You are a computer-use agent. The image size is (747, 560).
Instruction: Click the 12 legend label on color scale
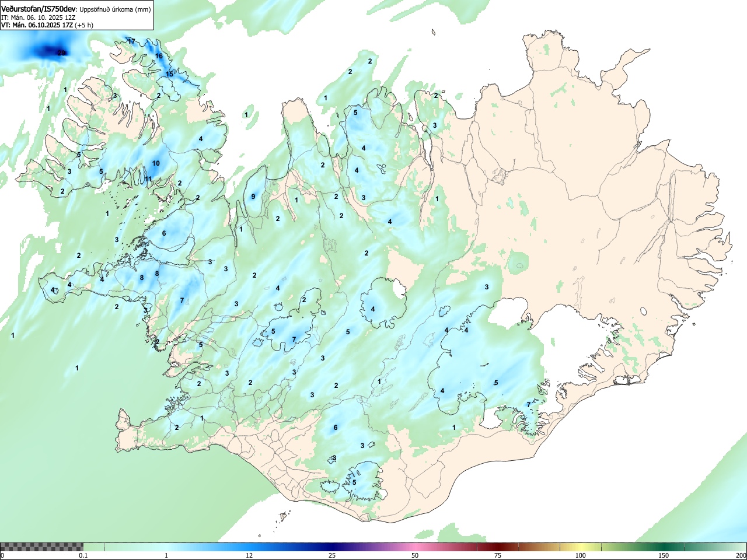point(249,555)
